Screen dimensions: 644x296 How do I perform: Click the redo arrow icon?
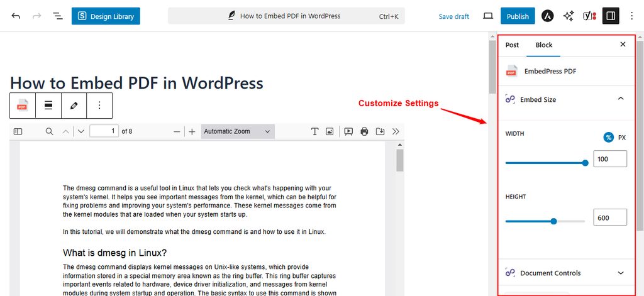[37, 16]
